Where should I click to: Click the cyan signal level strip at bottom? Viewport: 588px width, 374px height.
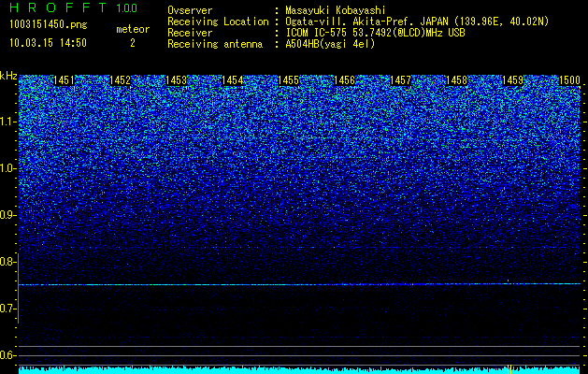[x=299, y=370]
